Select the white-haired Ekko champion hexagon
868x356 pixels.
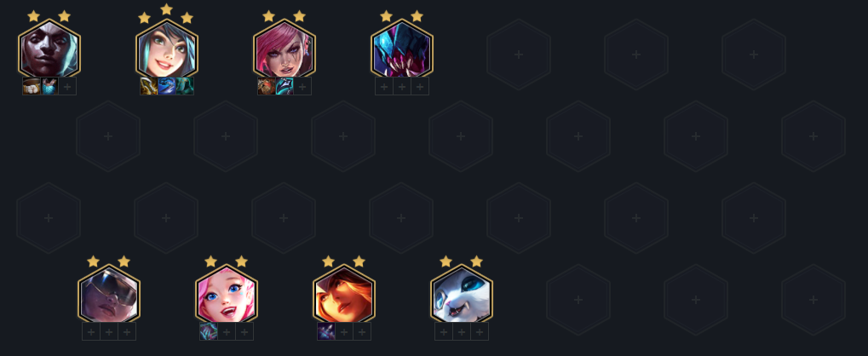(x=49, y=49)
